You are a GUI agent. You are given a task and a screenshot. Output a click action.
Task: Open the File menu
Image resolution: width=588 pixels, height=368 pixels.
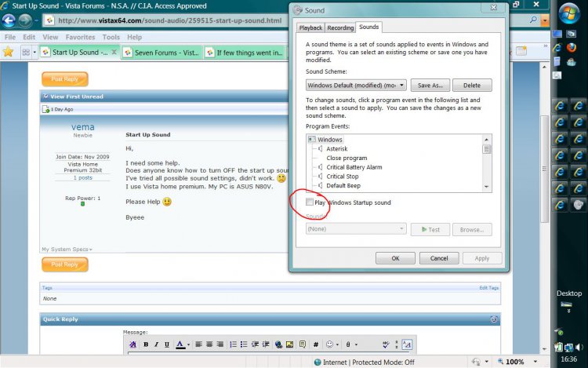(10, 37)
